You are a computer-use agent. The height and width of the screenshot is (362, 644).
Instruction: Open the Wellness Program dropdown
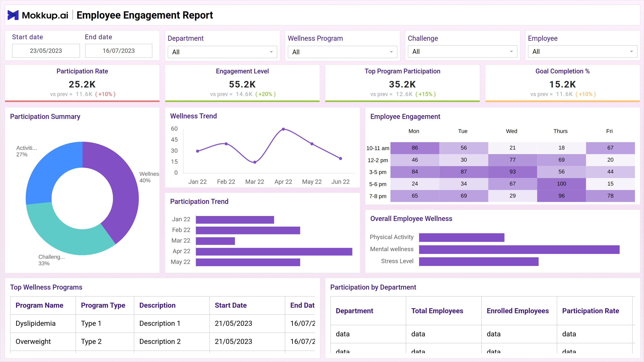(342, 52)
